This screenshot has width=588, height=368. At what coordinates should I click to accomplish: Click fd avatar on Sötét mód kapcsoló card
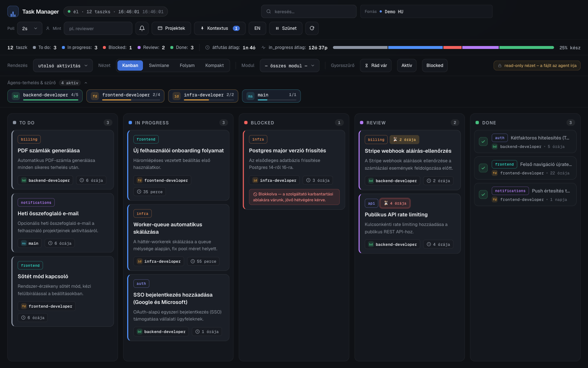coord(24,306)
